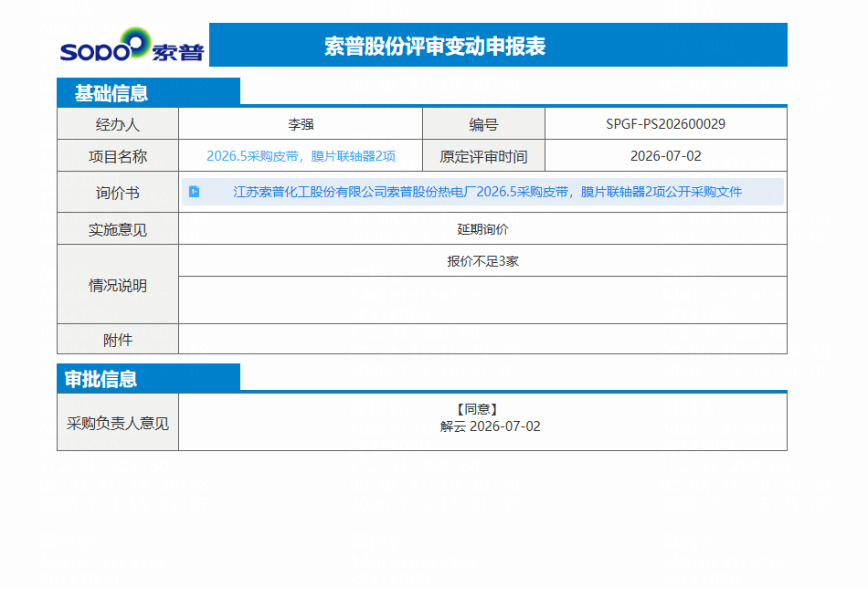
Task: Select the signature 解云 2026-07-02
Action: coord(490,426)
